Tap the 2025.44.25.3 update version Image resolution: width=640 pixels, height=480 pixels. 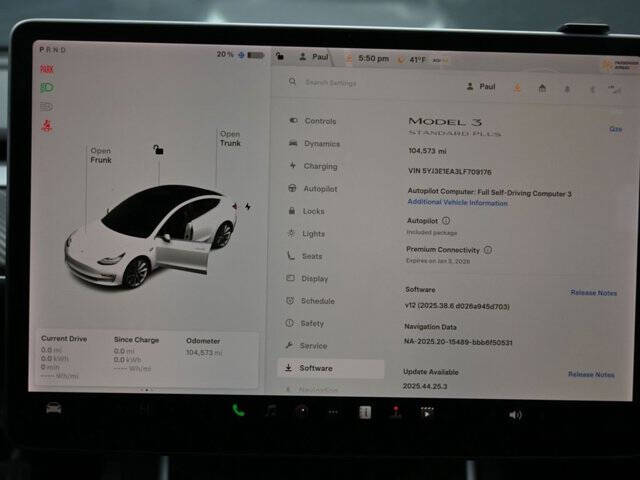click(425, 386)
